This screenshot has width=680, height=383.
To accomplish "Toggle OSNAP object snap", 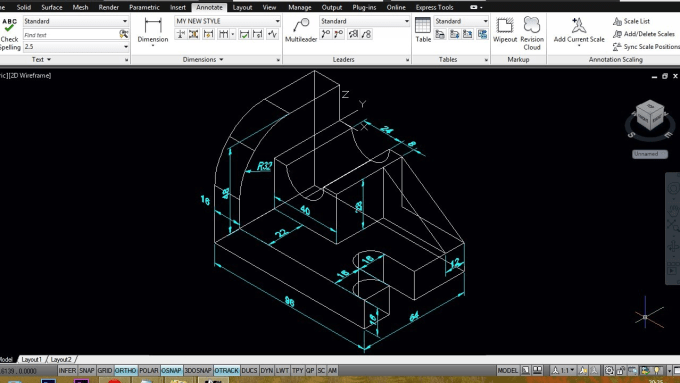I will tap(171, 370).
